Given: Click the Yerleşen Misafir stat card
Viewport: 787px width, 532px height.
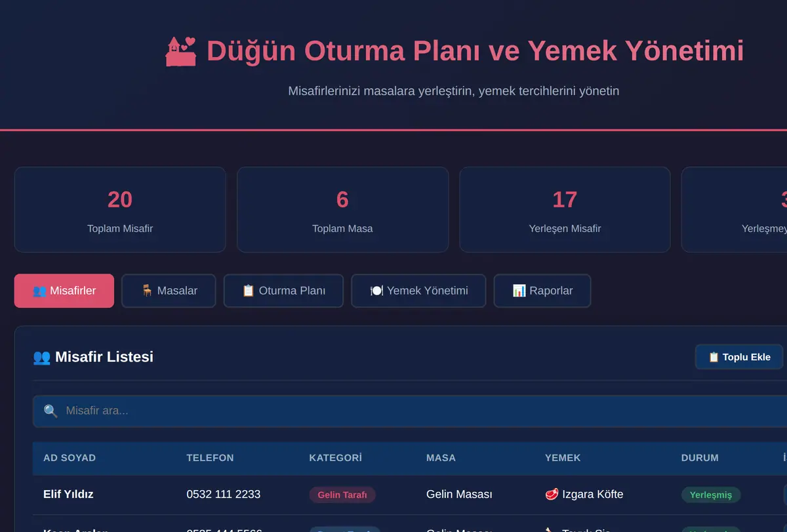Looking at the screenshot, I should point(565,209).
